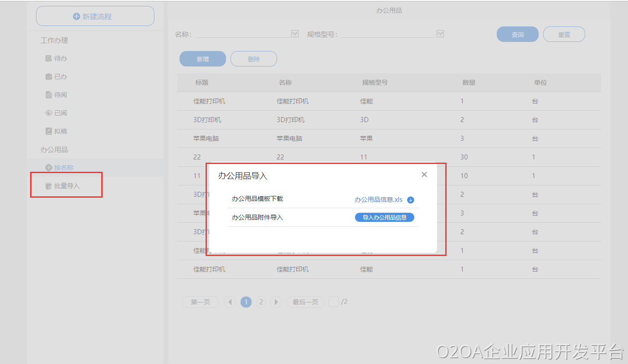Jump to page 2 in pagination
This screenshot has width=628, height=364.
261,302
